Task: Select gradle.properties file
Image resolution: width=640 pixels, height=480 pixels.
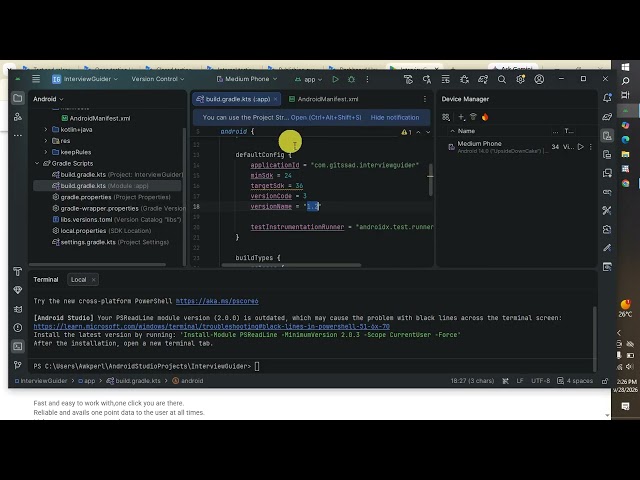Action: (x=111, y=197)
